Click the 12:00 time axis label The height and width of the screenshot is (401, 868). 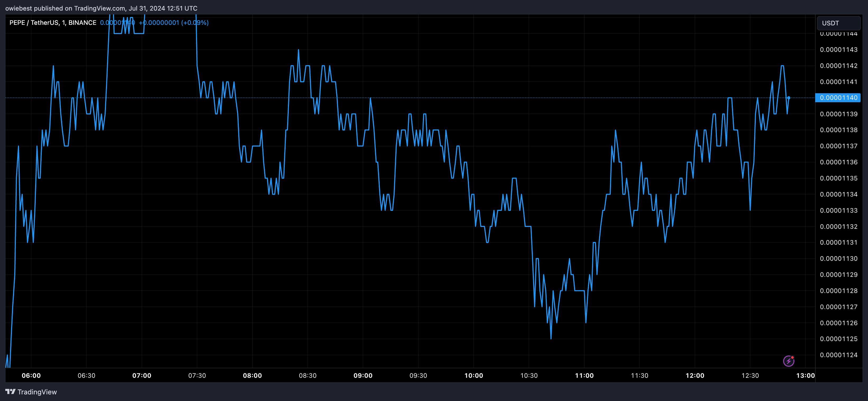point(695,375)
